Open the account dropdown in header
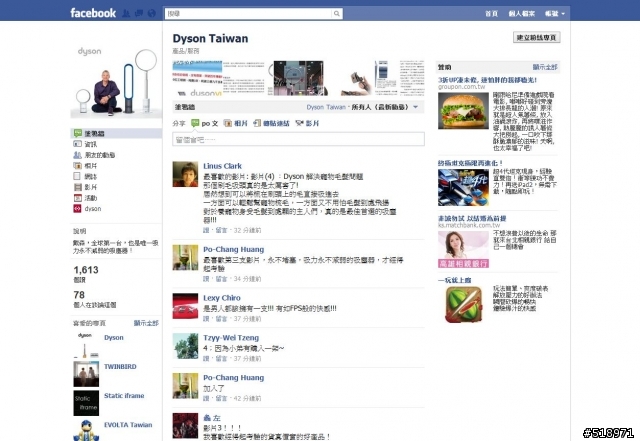The width and height of the screenshot is (640, 441). pyautogui.click(x=555, y=13)
